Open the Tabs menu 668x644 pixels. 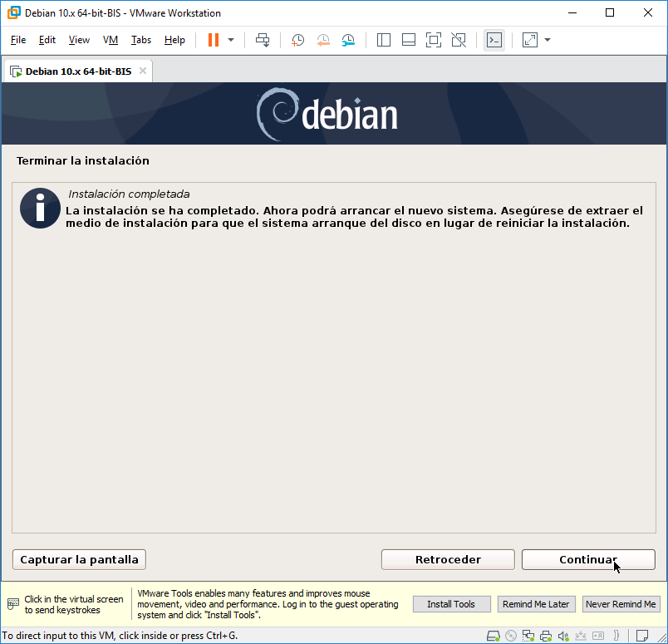141,40
